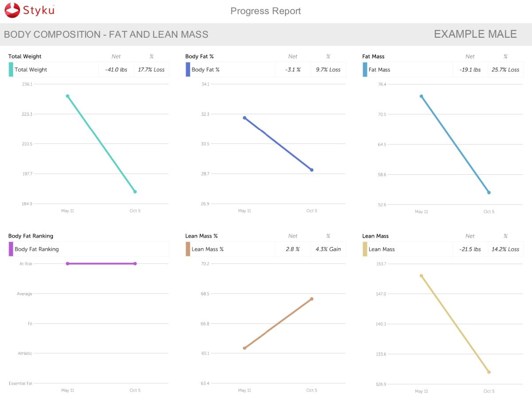The height and width of the screenshot is (411, 532).
Task: Click the Body Composition - Fat and Lean Mass heading
Action: 106,35
